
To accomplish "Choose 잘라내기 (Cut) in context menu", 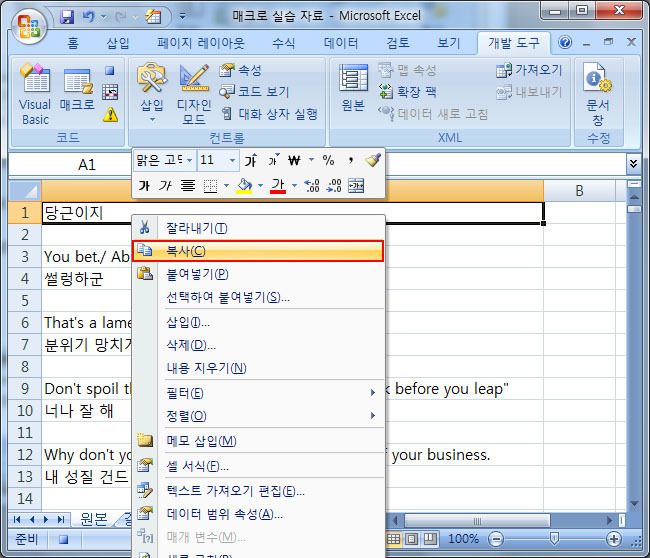I will pos(258,228).
